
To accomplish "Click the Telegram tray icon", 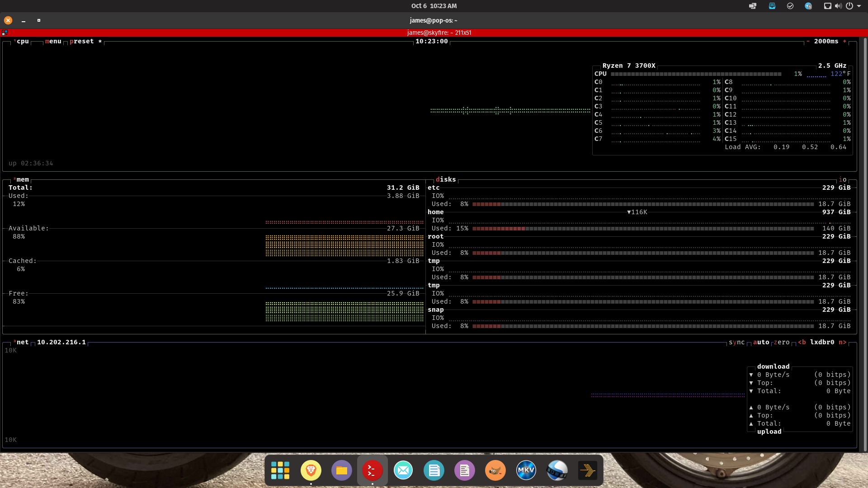I will 808,6.
